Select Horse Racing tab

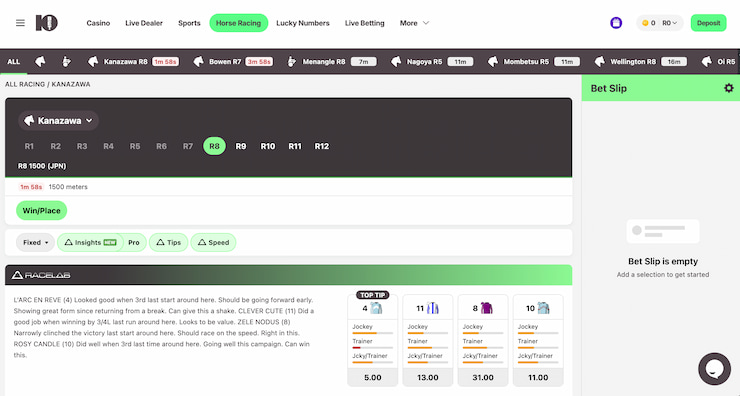(x=238, y=23)
